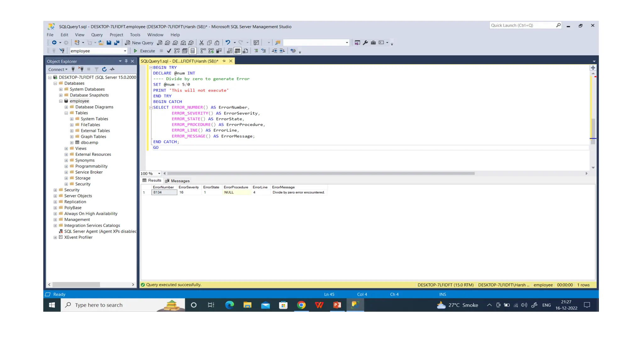Toggle the Object Explorer pin
The width and height of the screenshot is (644, 362).
point(126,61)
